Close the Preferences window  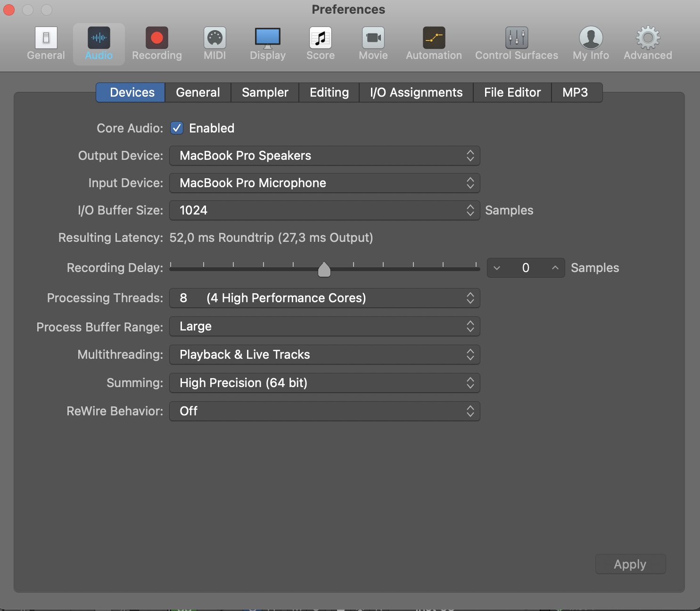pyautogui.click(x=9, y=9)
